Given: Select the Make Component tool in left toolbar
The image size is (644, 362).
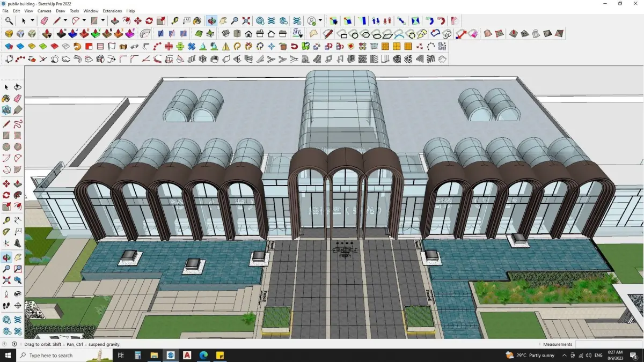Looking at the screenshot, I should pyautogui.click(x=6, y=110).
